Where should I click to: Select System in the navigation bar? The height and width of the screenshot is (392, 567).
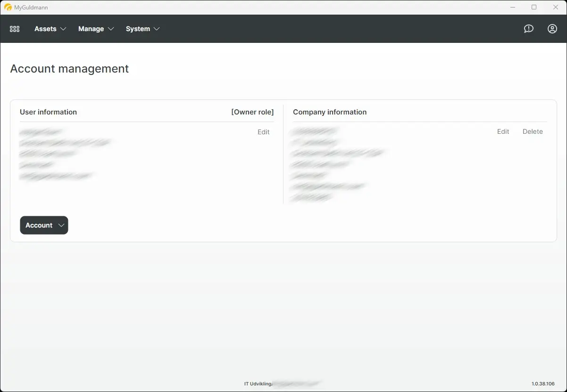137,29
